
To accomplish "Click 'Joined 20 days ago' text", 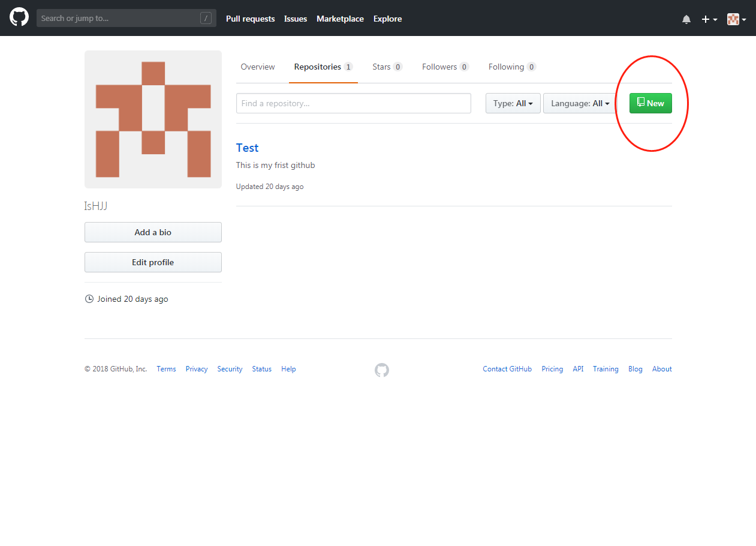I will pyautogui.click(x=132, y=299).
